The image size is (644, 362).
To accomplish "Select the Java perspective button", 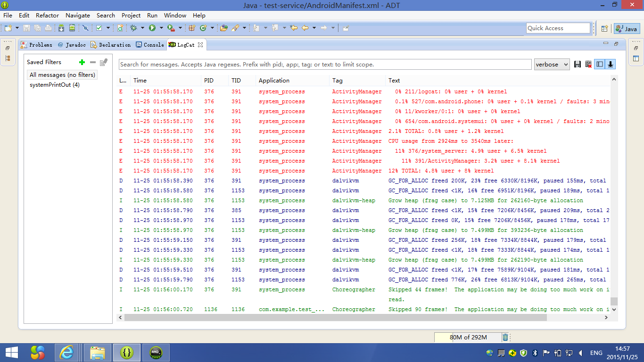I will click(627, 29).
